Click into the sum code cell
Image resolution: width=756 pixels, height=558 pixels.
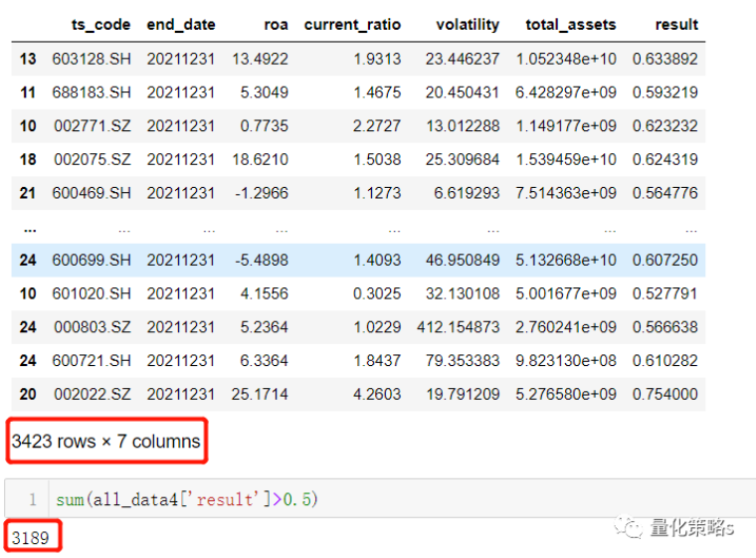pos(402,498)
